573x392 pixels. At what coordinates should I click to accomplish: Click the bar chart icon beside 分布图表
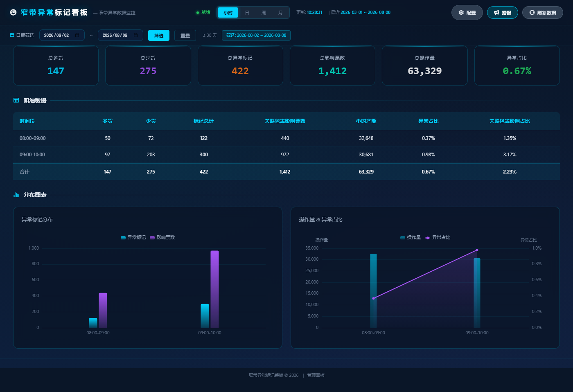(16, 195)
